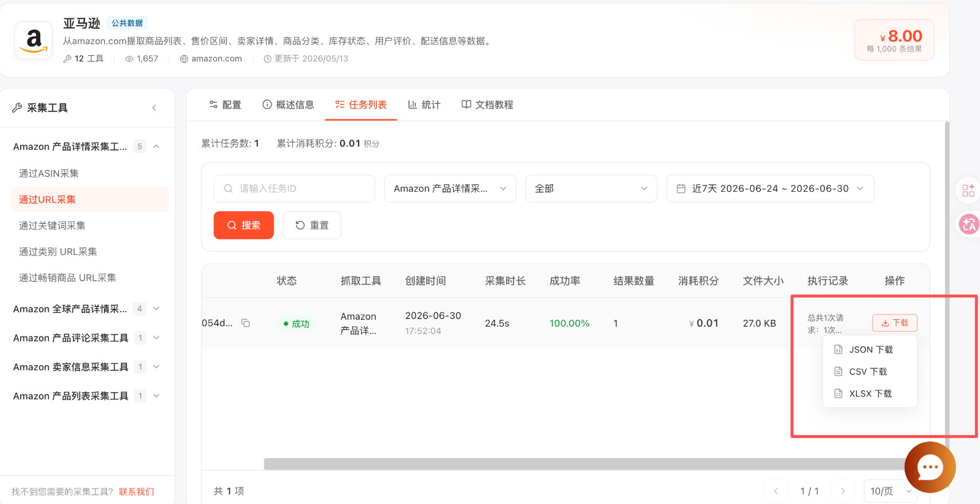
Task: Open the 近7天 date range picker
Action: pyautogui.click(x=770, y=188)
